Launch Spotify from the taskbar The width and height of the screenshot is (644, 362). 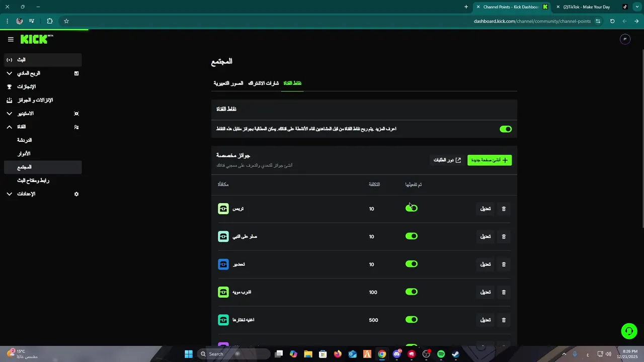pyautogui.click(x=441, y=354)
